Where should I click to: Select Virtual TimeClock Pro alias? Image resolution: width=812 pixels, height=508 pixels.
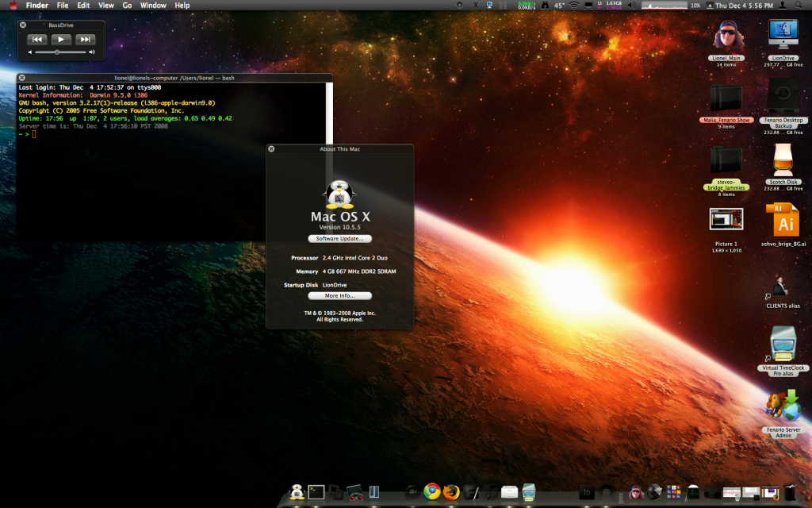(783, 344)
